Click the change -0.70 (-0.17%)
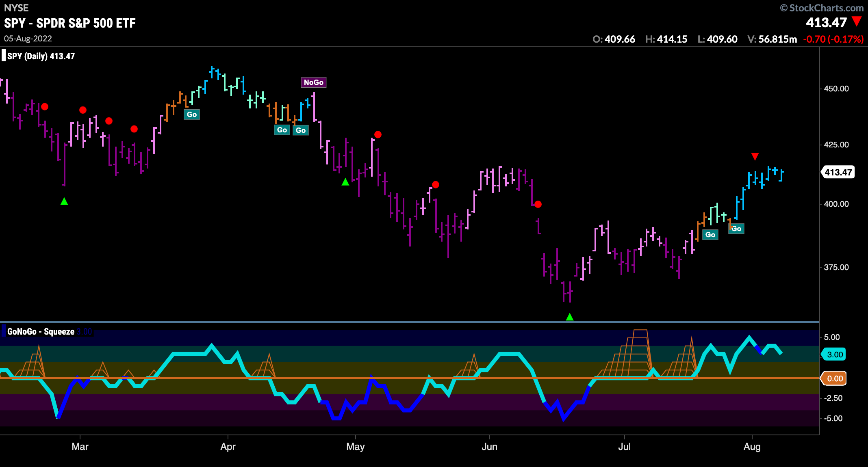 point(833,39)
